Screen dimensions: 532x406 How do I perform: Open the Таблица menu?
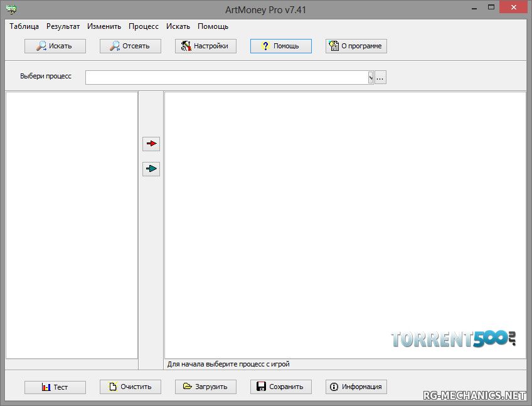point(24,26)
